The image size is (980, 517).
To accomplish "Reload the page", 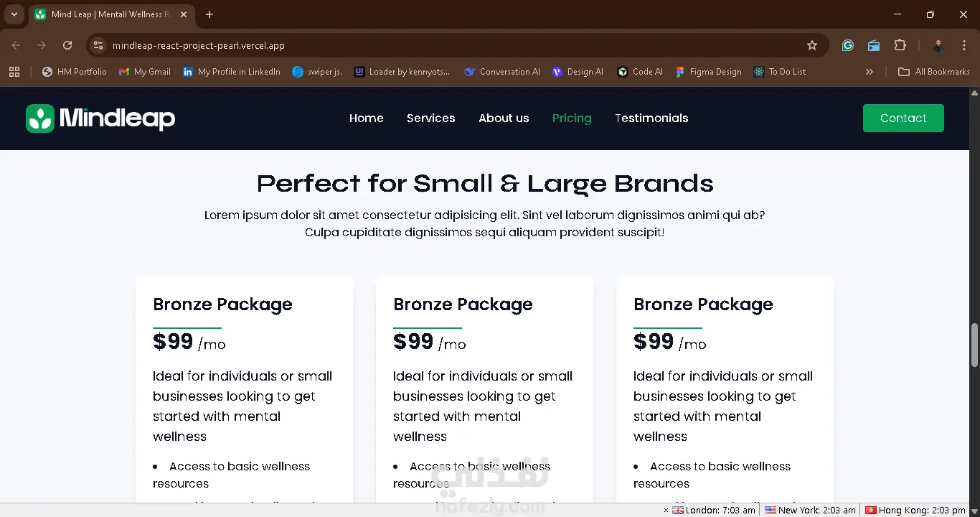I will coord(67,45).
